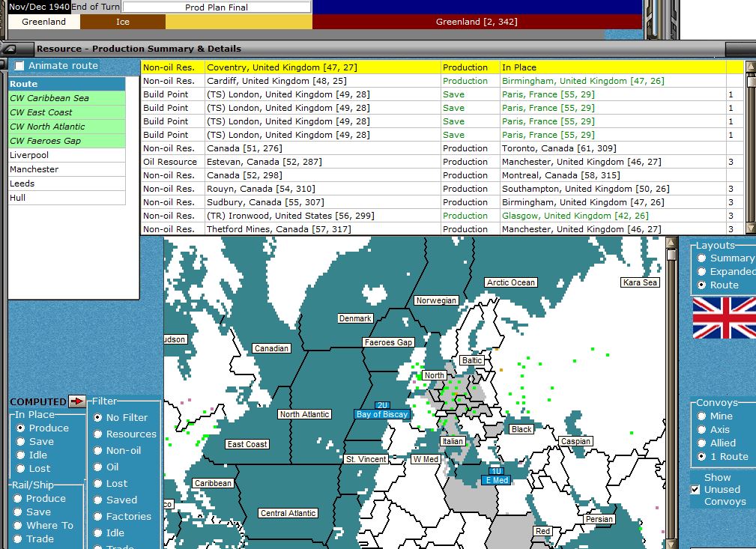Image resolution: width=756 pixels, height=549 pixels.
Task: Choose the No Filter option
Action: [x=98, y=417]
